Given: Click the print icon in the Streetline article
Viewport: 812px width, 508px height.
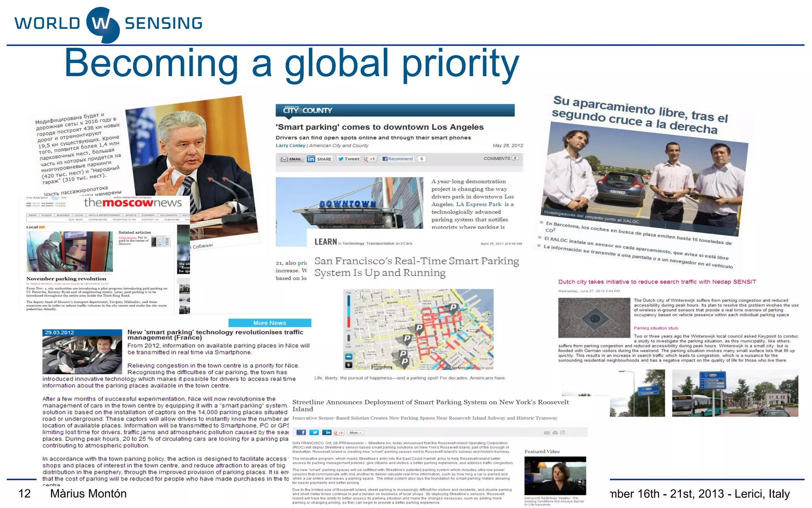Looking at the screenshot, I should click(555, 433).
